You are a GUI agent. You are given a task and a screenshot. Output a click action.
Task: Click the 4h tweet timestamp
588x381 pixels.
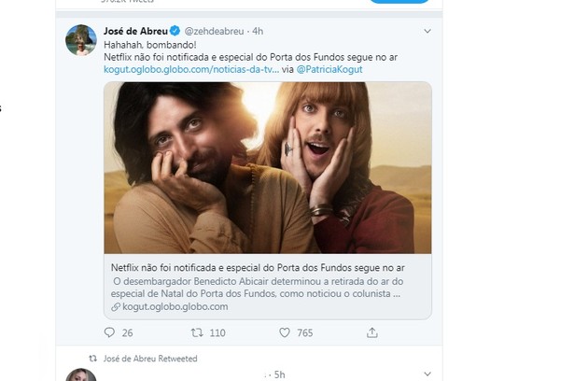click(x=259, y=31)
